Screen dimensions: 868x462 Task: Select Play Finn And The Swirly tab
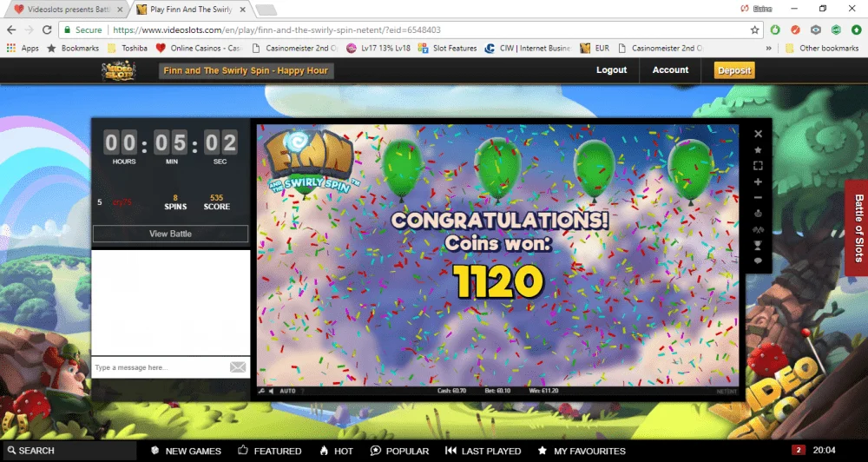tap(192, 10)
